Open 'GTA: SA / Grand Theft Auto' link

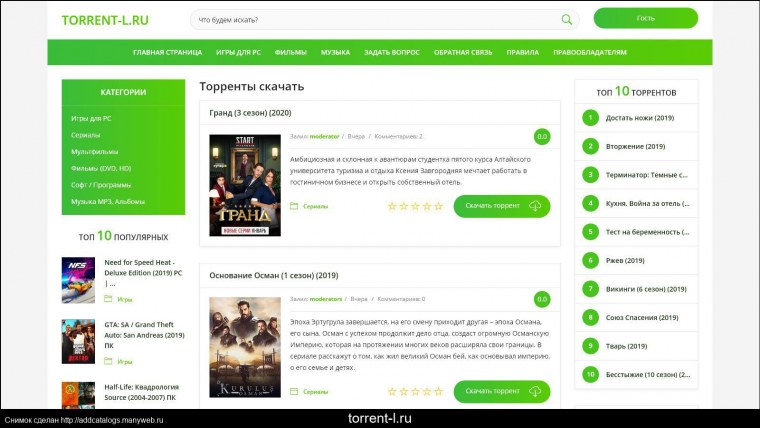coord(144,335)
